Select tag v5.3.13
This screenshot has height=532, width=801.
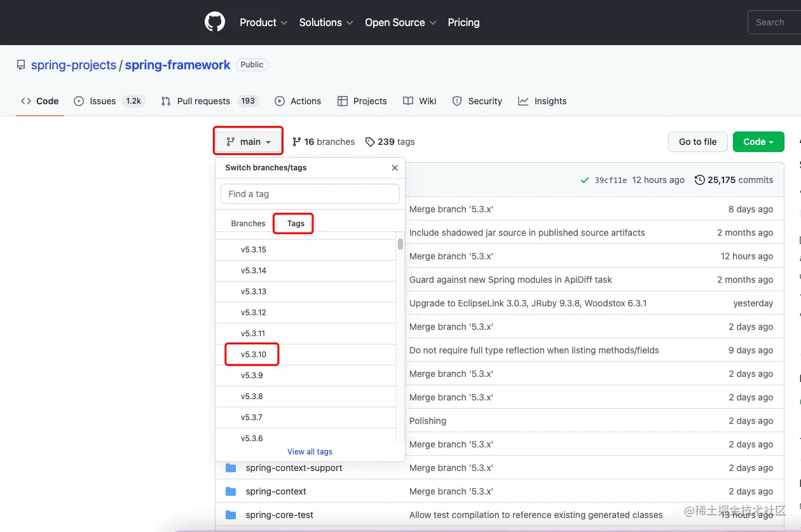(x=306, y=292)
